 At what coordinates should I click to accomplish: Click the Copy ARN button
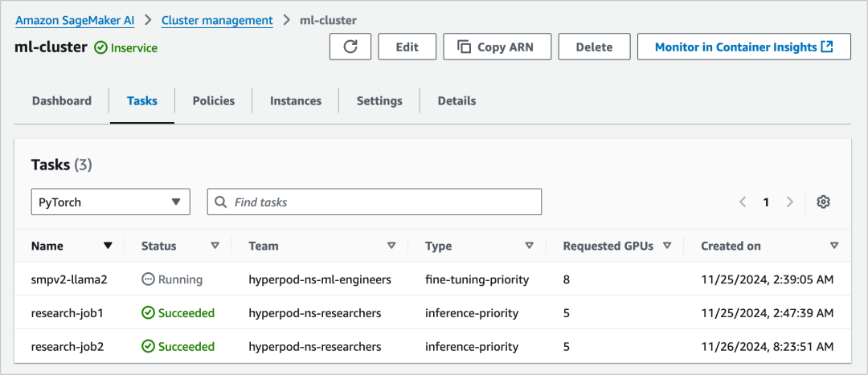[x=496, y=47]
